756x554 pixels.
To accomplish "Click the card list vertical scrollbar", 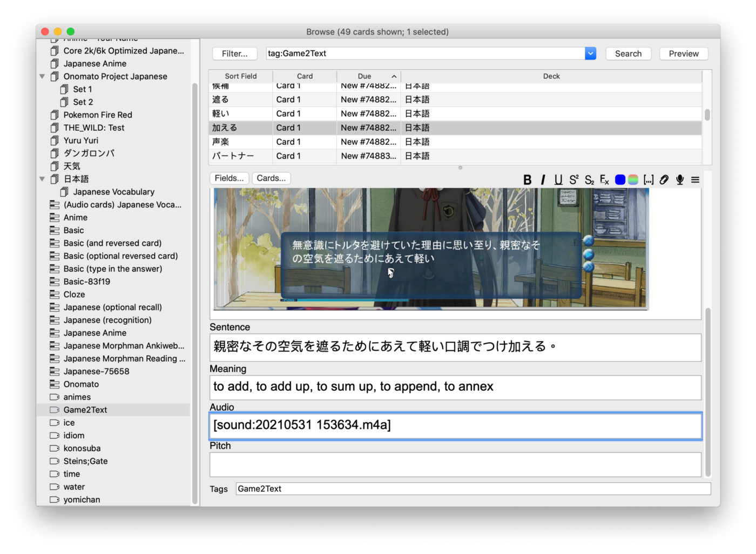I will pyautogui.click(x=707, y=115).
